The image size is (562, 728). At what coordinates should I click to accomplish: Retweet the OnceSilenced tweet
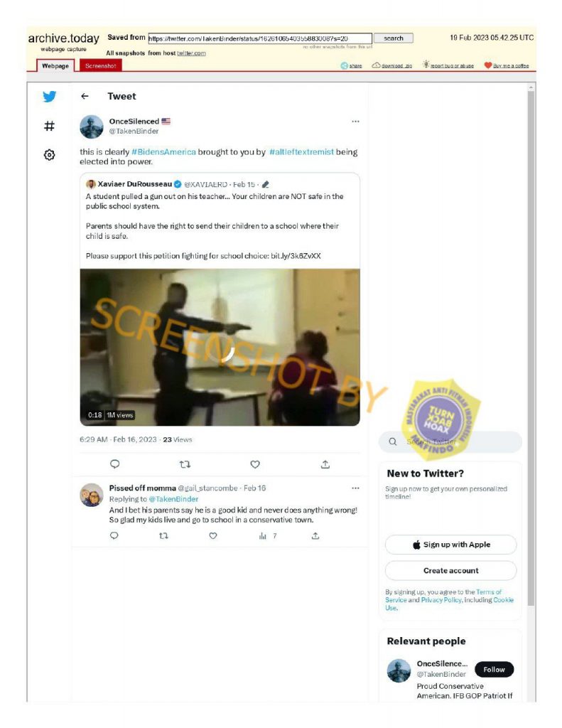[185, 464]
